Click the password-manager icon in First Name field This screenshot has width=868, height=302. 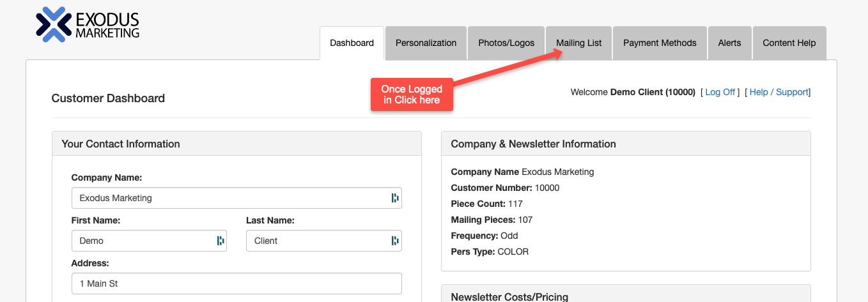coord(221,241)
